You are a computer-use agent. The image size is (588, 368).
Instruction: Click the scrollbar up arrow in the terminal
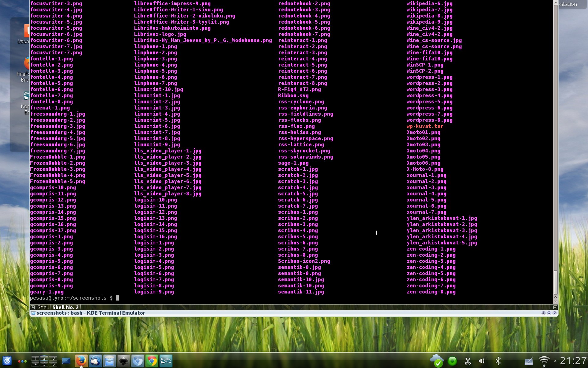(x=556, y=3)
